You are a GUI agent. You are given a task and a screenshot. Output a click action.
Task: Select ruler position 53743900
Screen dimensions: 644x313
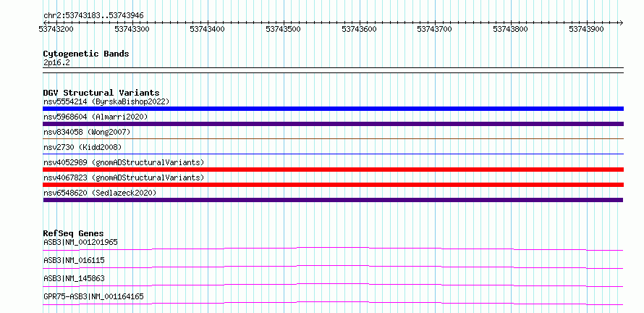[x=587, y=29]
